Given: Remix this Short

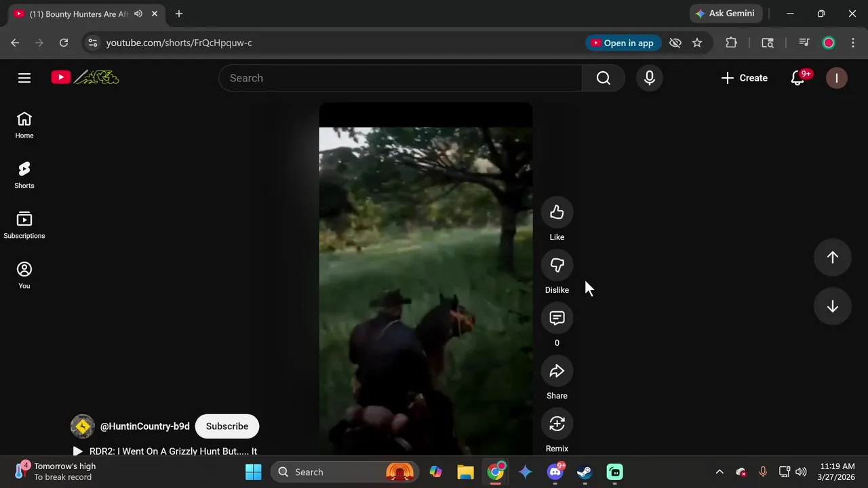Looking at the screenshot, I should coord(557,424).
